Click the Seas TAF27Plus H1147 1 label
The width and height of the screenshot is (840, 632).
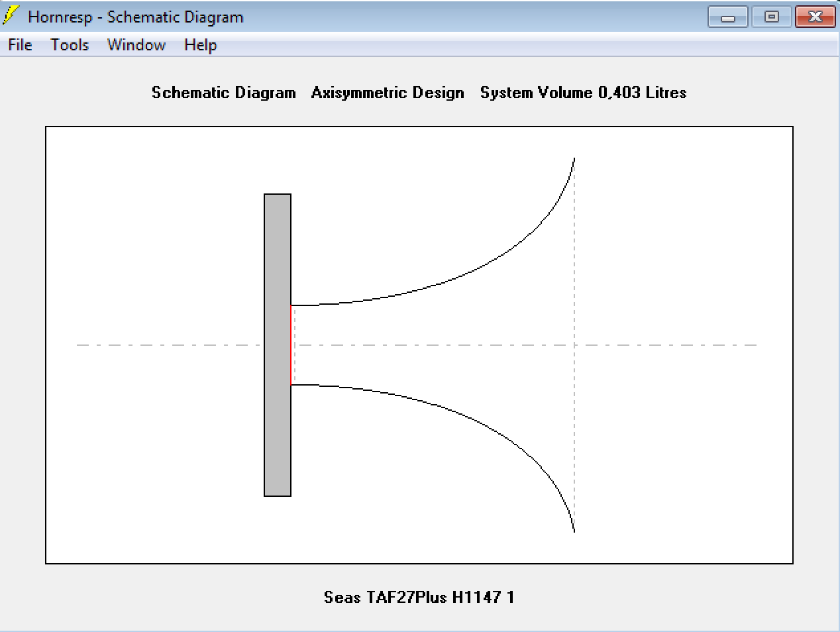(419, 598)
